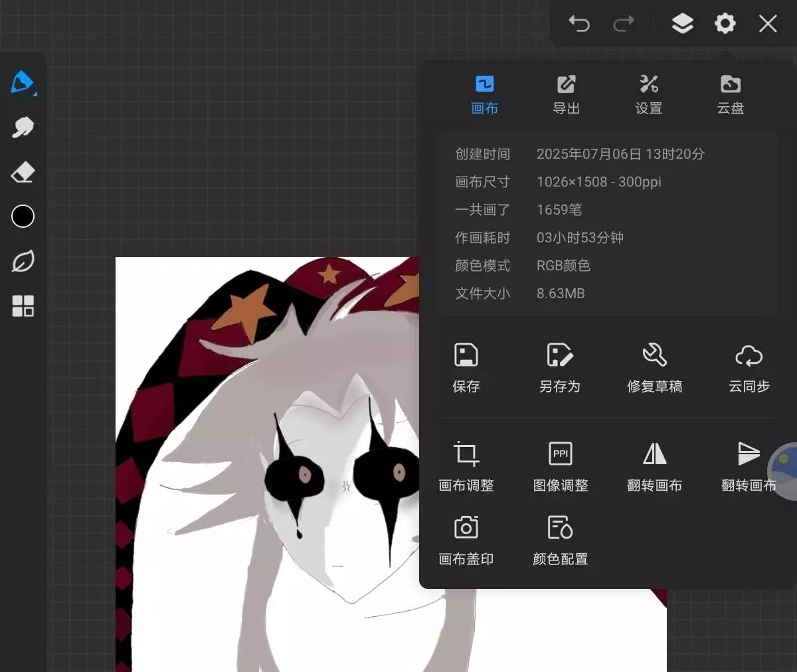
Task: Click the canvas size 1026×1508 - 300ppi
Action: point(598,182)
